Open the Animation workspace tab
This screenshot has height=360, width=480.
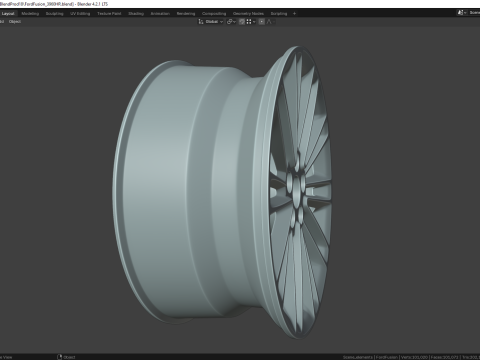click(x=160, y=14)
